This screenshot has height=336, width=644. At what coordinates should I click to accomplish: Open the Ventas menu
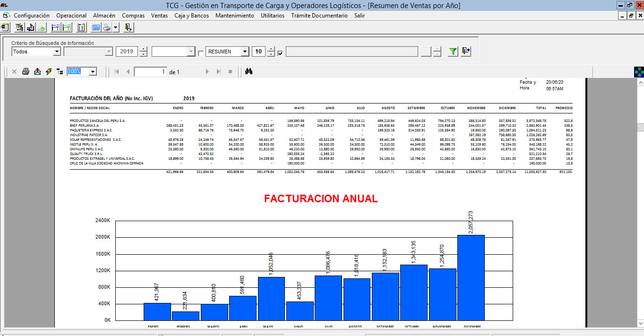(x=159, y=16)
